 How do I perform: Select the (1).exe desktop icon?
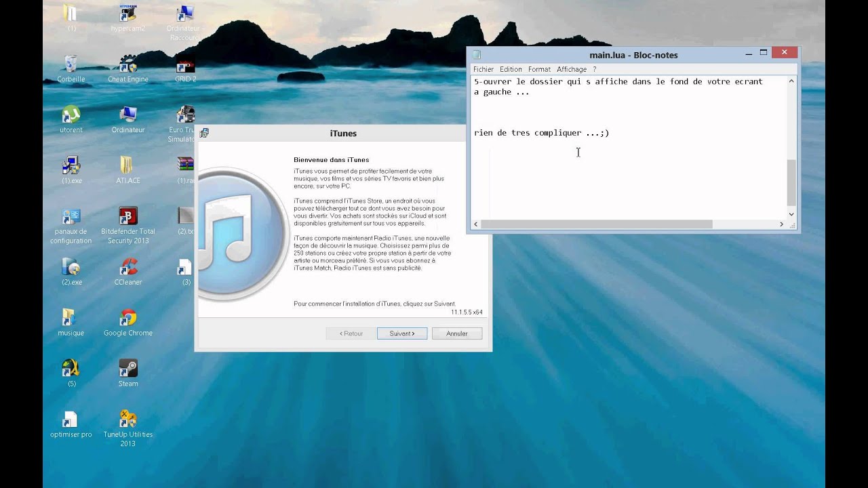[71, 171]
